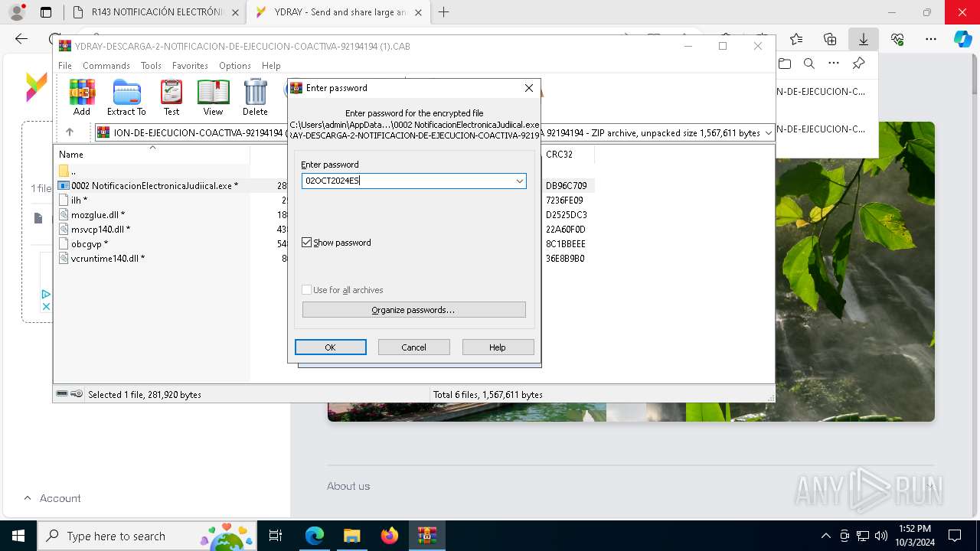Go up one folder level arrow
This screenshot has height=551, width=980.
click(70, 132)
